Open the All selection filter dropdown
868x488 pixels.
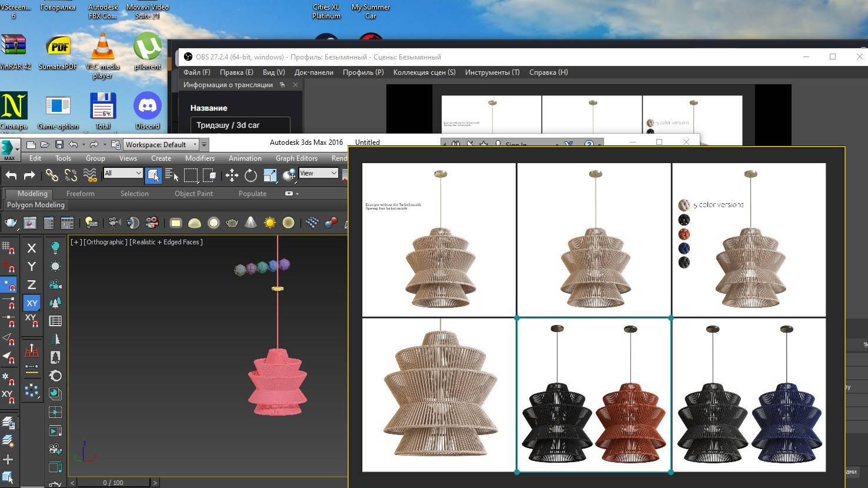point(123,173)
